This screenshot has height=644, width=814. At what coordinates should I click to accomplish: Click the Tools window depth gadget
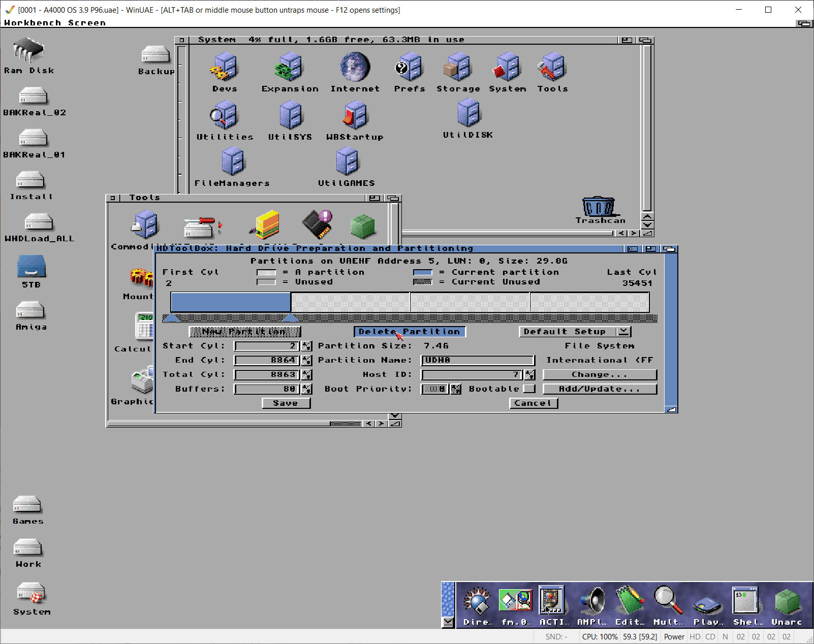tap(393, 198)
